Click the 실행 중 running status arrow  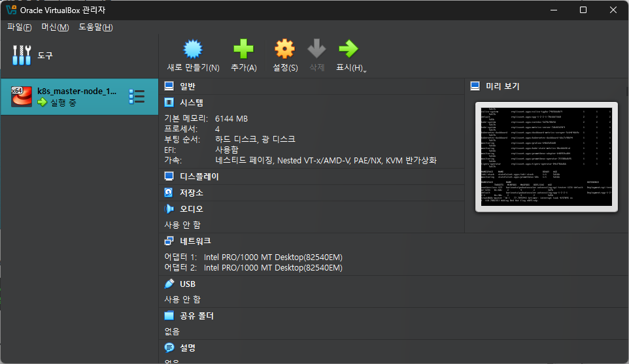[x=42, y=103]
